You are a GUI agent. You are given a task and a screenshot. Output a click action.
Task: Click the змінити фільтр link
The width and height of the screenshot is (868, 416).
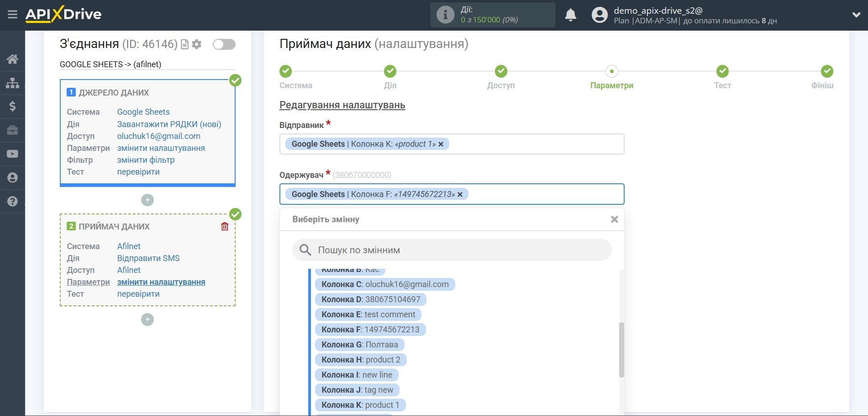coord(146,160)
